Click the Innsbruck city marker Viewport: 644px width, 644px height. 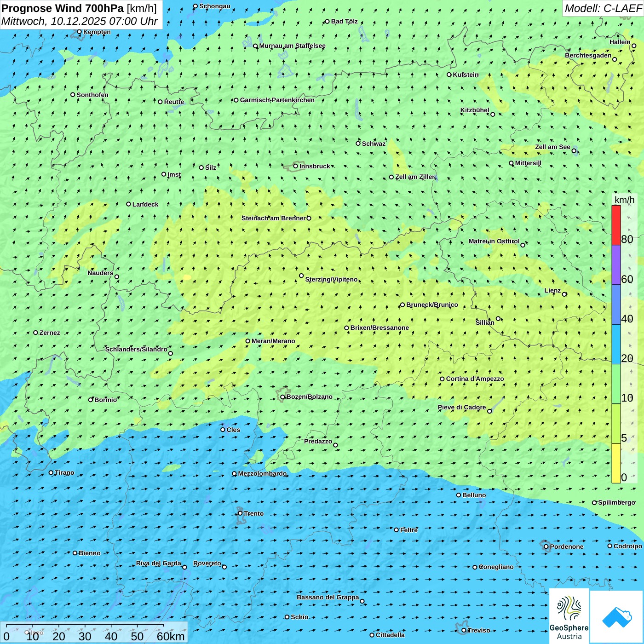point(296,166)
